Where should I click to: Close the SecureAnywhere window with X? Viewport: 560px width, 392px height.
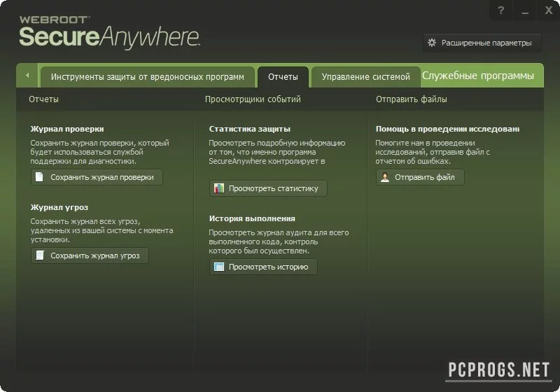549,10
